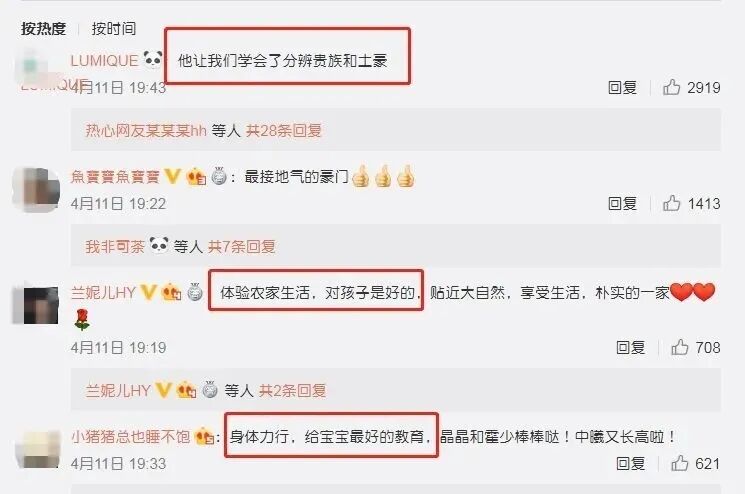The image size is (745, 494).
Task: Expand the 共28条回复 replies thread
Action: point(284,130)
